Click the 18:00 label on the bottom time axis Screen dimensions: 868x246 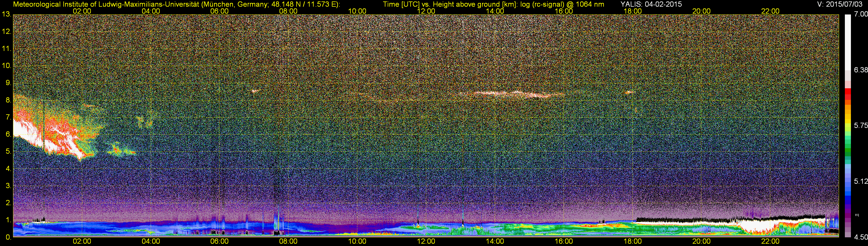pyautogui.click(x=632, y=241)
